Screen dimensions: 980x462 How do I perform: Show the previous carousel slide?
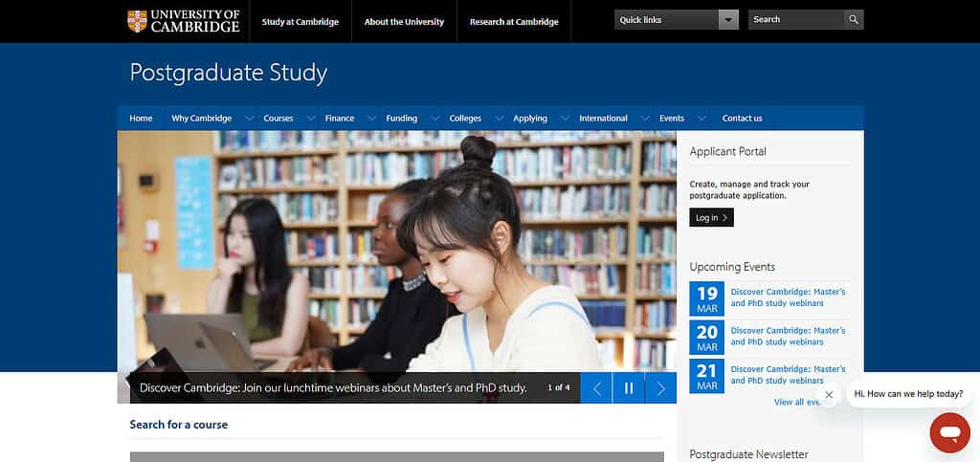coord(596,387)
